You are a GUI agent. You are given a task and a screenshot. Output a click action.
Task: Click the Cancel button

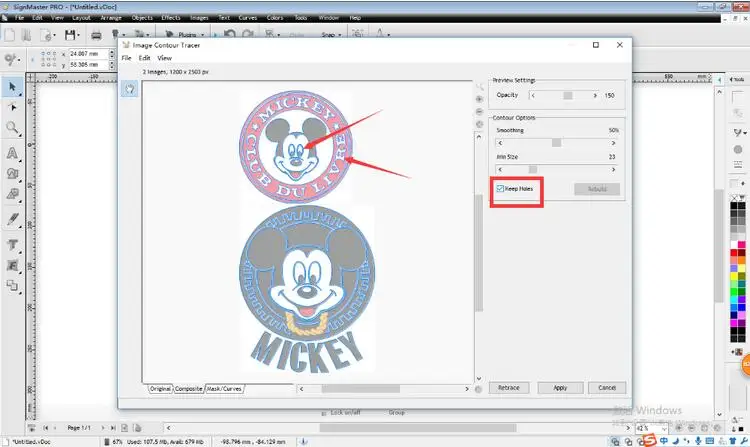click(x=607, y=388)
